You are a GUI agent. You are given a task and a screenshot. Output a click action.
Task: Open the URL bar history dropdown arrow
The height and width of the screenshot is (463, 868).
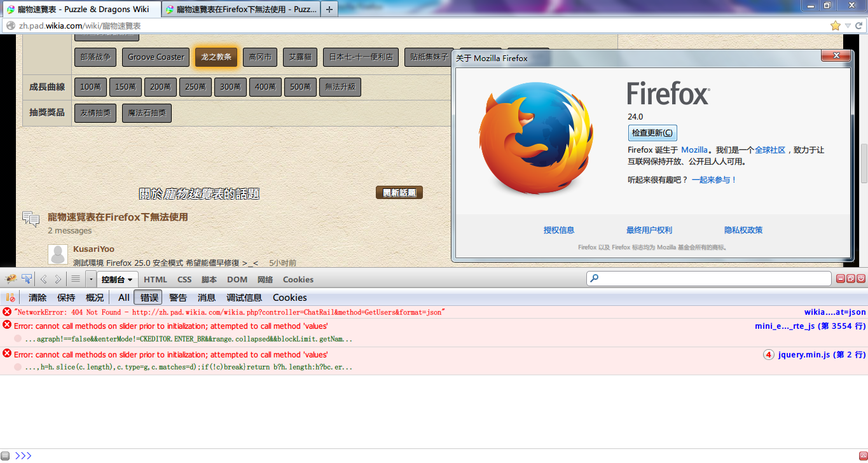[x=848, y=26]
